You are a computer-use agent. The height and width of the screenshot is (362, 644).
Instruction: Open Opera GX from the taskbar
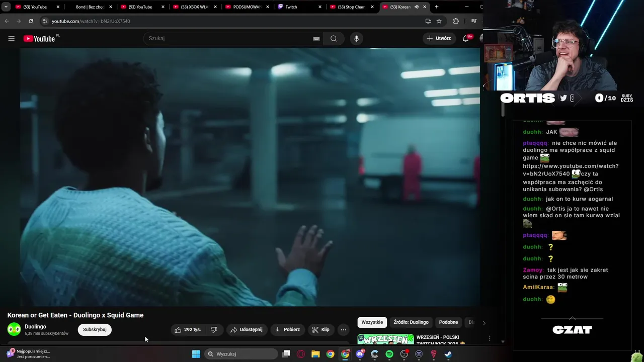(301, 354)
